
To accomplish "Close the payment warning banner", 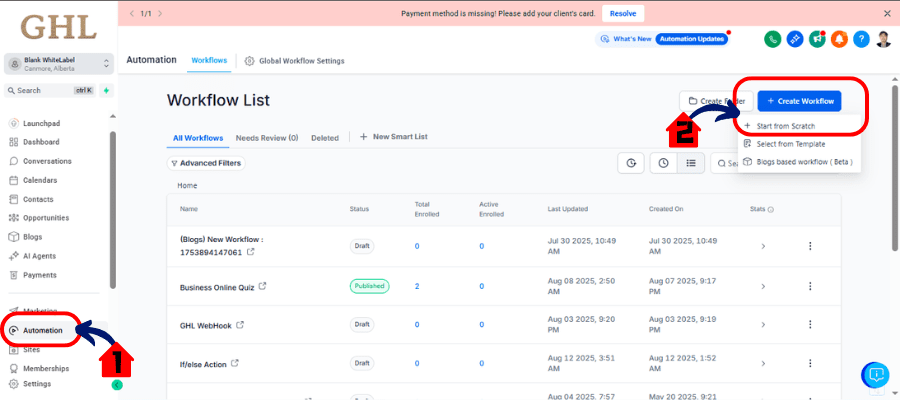I will [x=887, y=13].
